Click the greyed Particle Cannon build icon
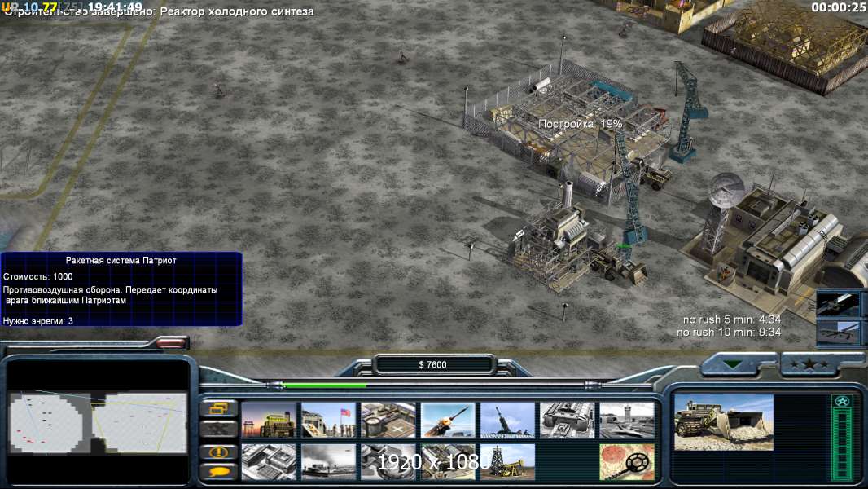868x489 pixels. tap(388, 462)
